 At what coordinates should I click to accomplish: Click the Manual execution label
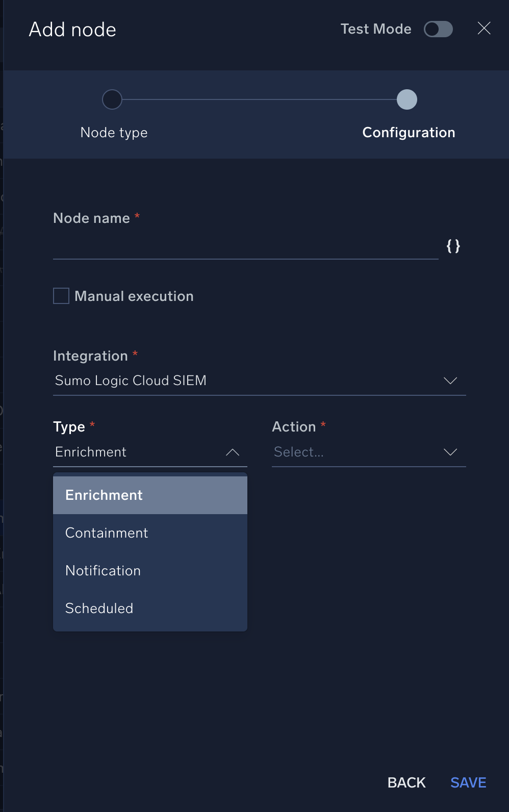134,296
